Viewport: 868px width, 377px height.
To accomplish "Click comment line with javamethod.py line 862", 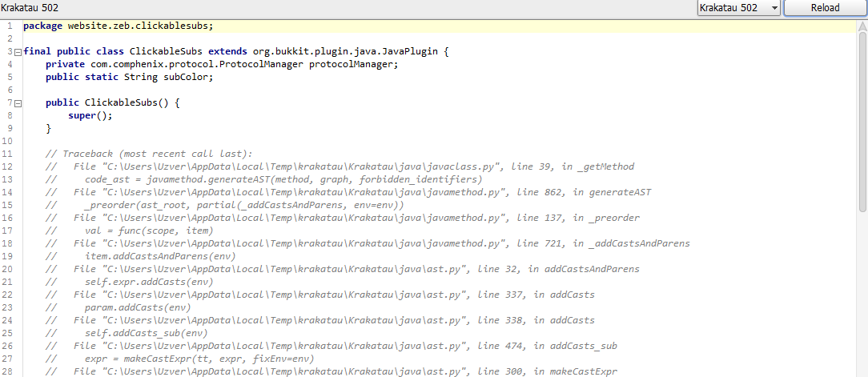I will tap(348, 192).
